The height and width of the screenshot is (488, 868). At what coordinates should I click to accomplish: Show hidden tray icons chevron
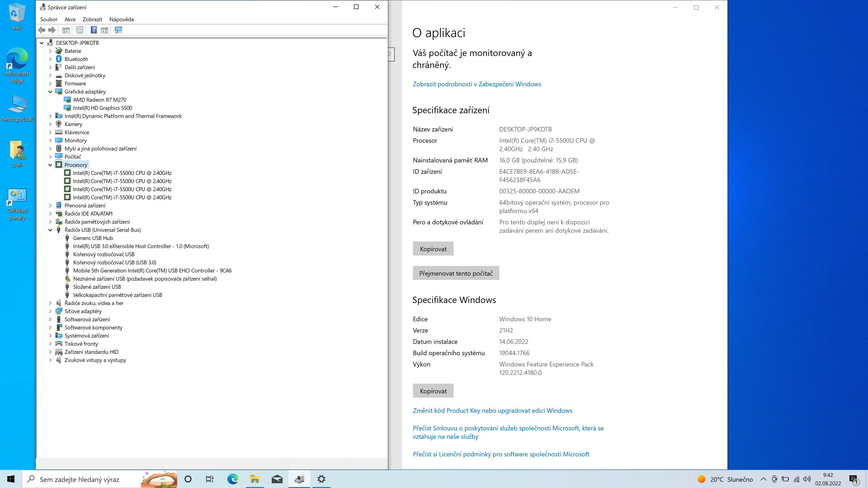(764, 479)
